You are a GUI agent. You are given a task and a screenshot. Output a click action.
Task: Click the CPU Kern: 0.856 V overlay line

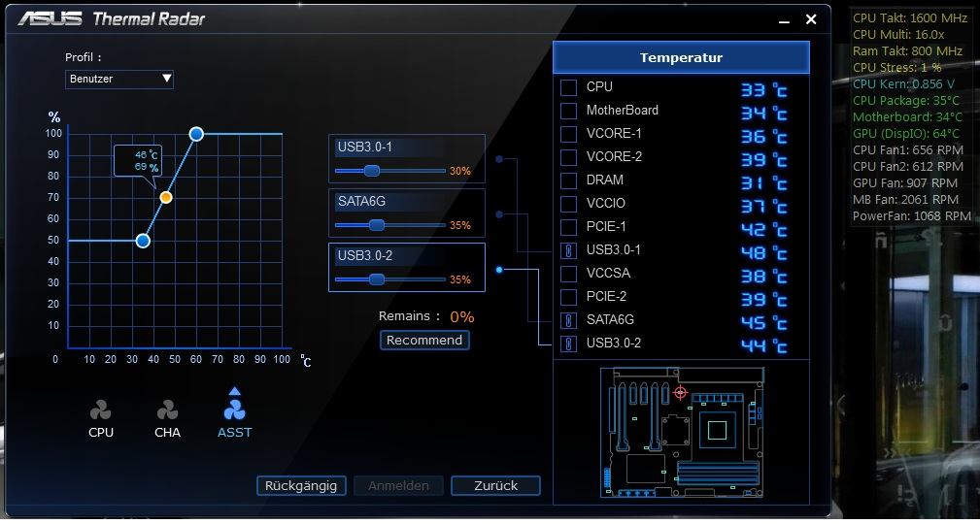point(903,83)
